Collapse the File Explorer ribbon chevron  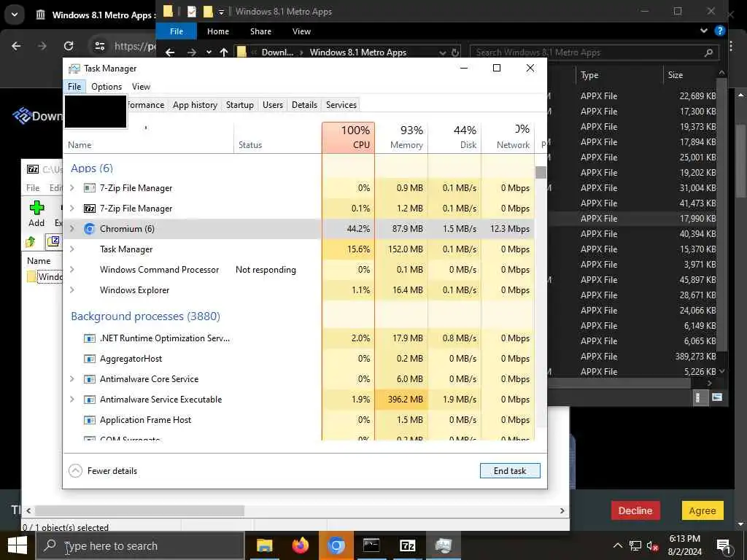[x=704, y=31]
